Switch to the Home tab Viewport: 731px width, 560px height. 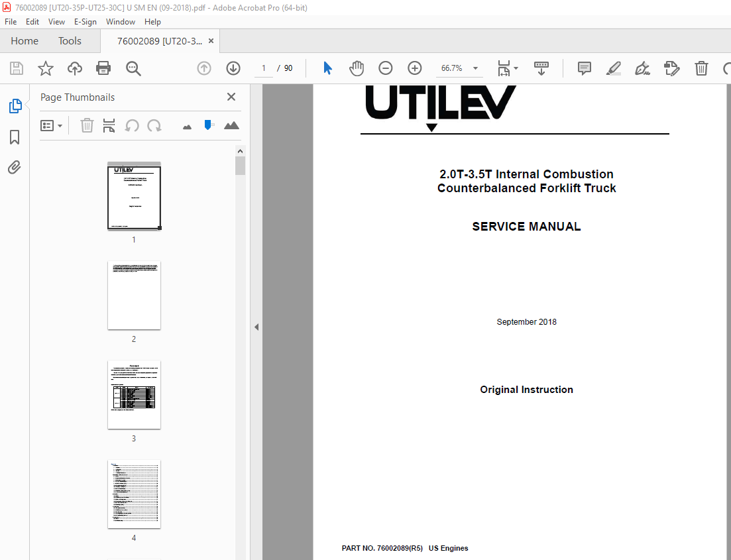(x=25, y=41)
